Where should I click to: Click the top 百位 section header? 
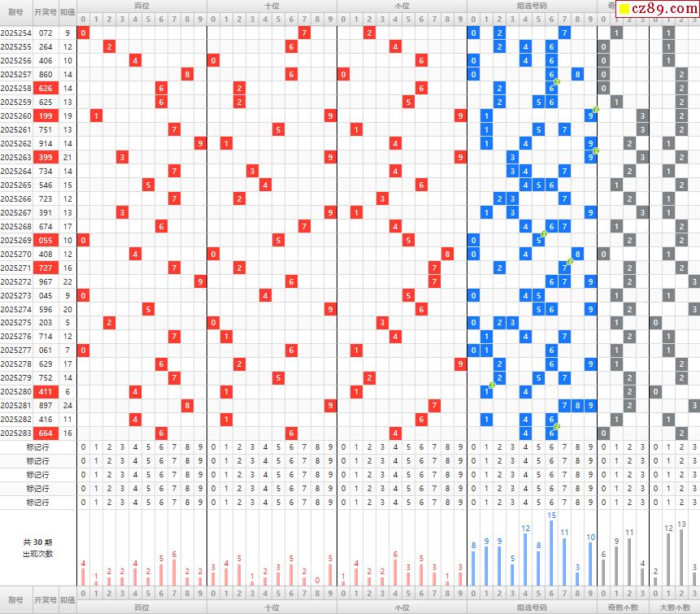coord(141,6)
